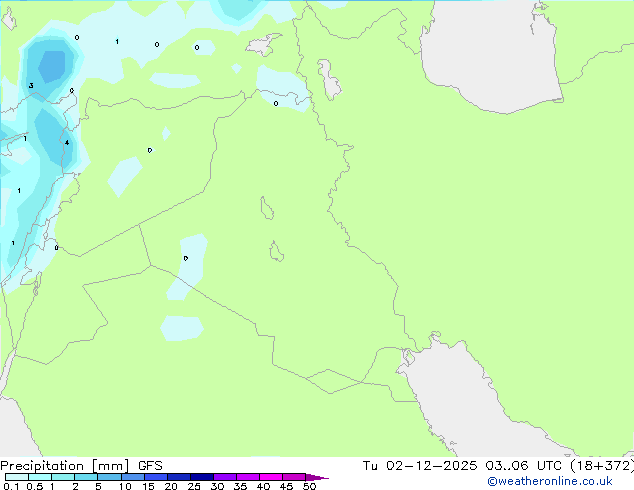
Task: Click the 40–45 mm magenta legend swatch
Action: tap(271, 477)
